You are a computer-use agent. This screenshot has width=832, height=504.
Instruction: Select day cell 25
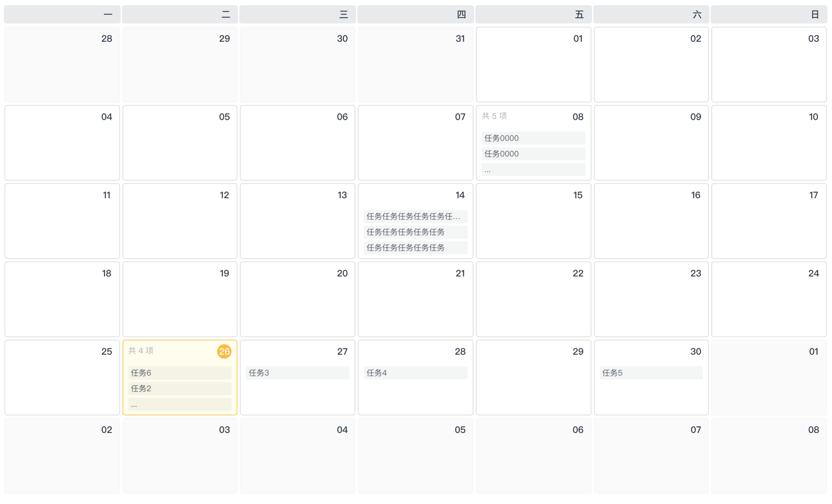[62, 377]
